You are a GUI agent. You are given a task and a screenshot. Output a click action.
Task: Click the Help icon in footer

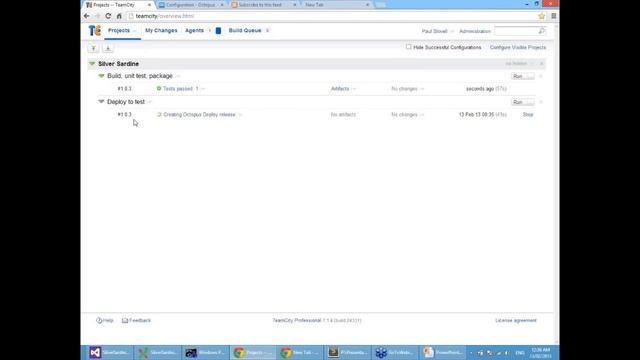[x=99, y=320]
